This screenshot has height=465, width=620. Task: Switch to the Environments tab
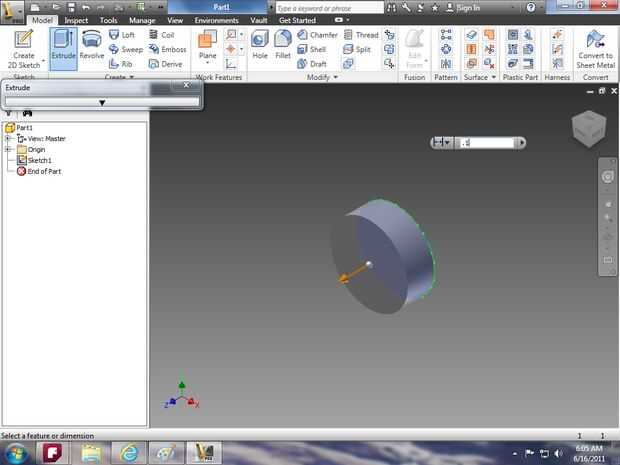[x=216, y=20]
